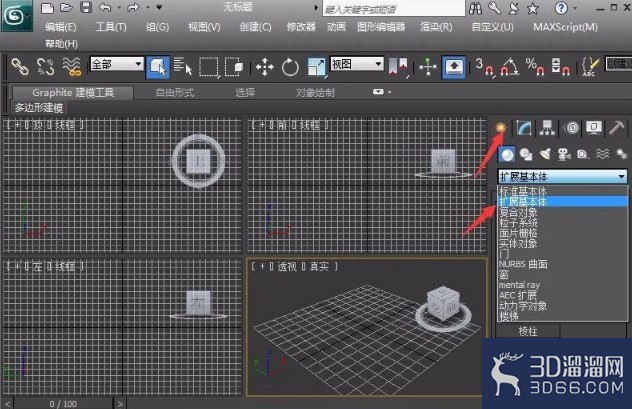Switch to Hierarchy command panel tab
Image resolution: width=632 pixels, height=409 pixels.
point(547,128)
